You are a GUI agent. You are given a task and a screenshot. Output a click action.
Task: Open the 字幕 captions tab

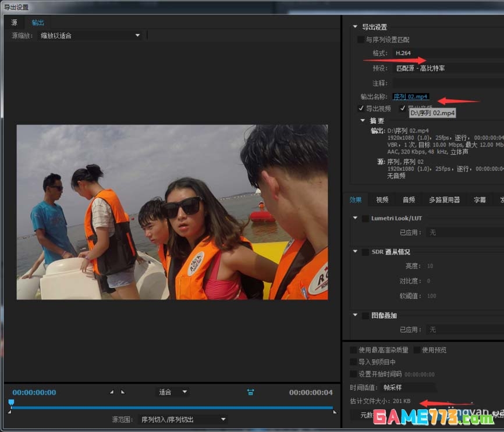tap(480, 200)
